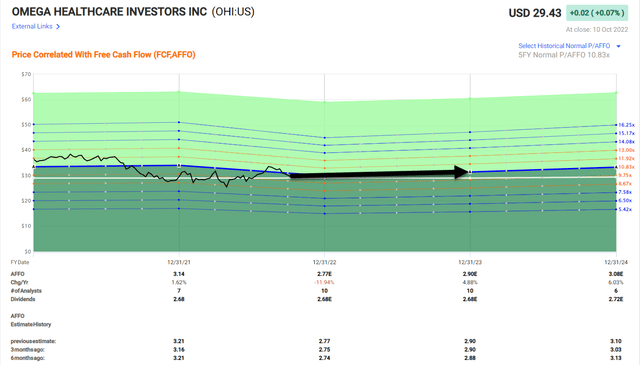This screenshot has width=640, height=365.
Task: Click the Dividends row label
Action: (x=23, y=299)
